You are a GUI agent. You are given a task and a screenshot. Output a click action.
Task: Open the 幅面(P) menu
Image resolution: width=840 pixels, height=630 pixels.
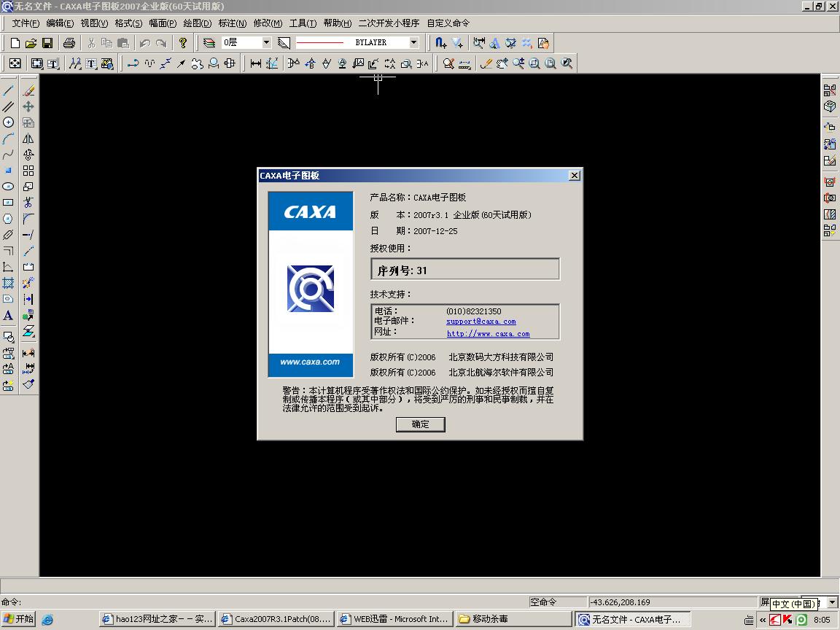(163, 23)
